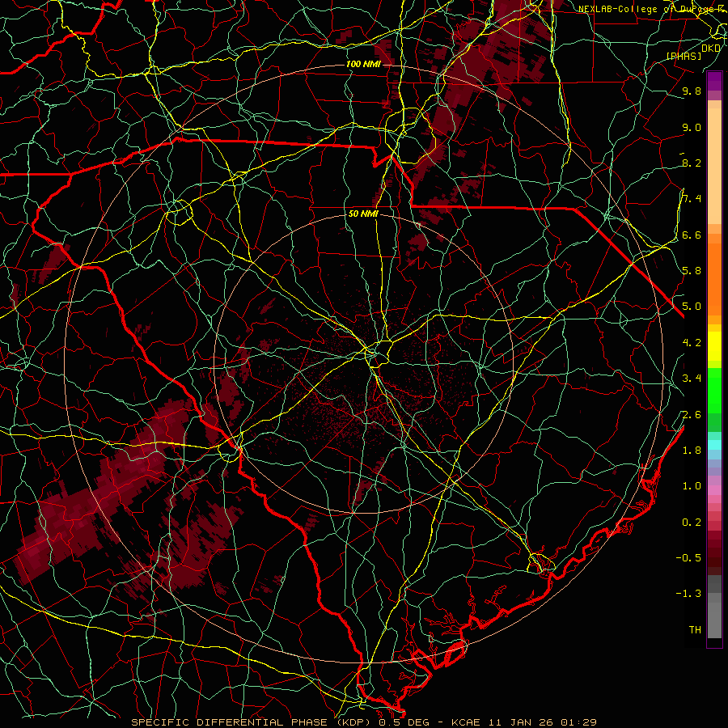
Task: Click the 2.6 value on the scale
Action: tap(692, 415)
